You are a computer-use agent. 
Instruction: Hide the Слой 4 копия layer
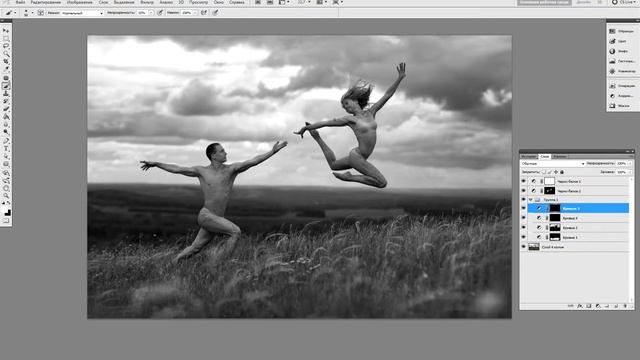coord(524,247)
